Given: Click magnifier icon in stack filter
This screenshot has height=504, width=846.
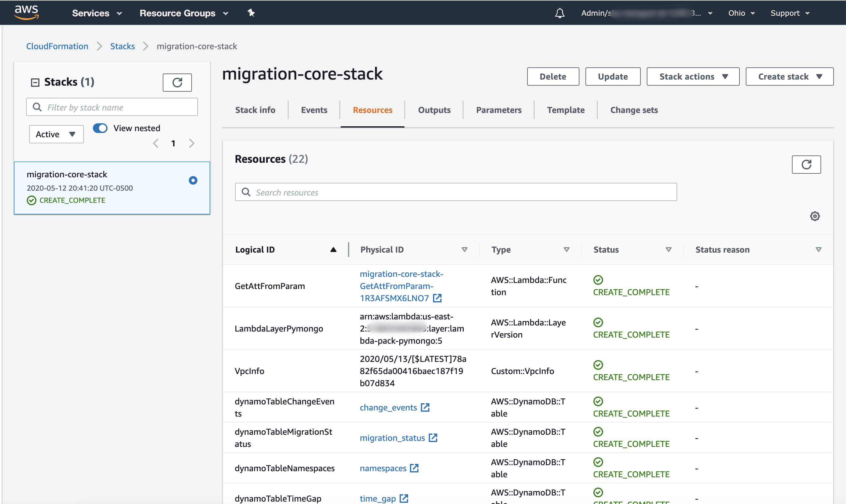Looking at the screenshot, I should tap(37, 107).
